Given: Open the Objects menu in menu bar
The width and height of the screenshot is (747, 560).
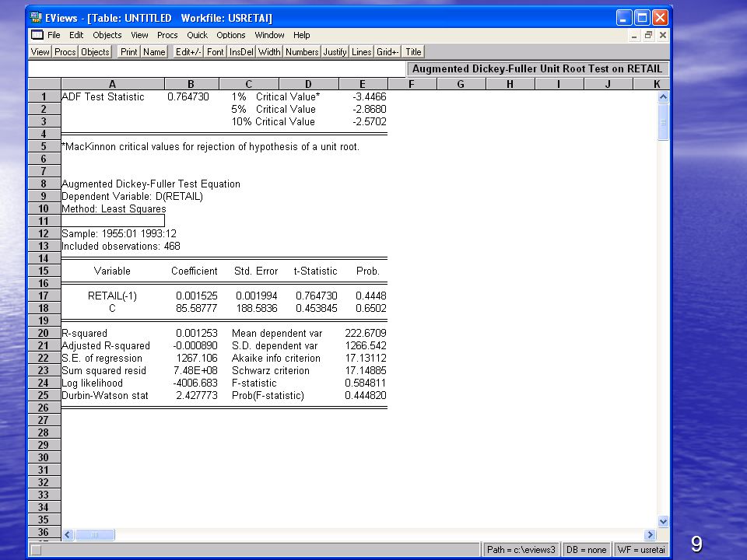Looking at the screenshot, I should point(107,35).
